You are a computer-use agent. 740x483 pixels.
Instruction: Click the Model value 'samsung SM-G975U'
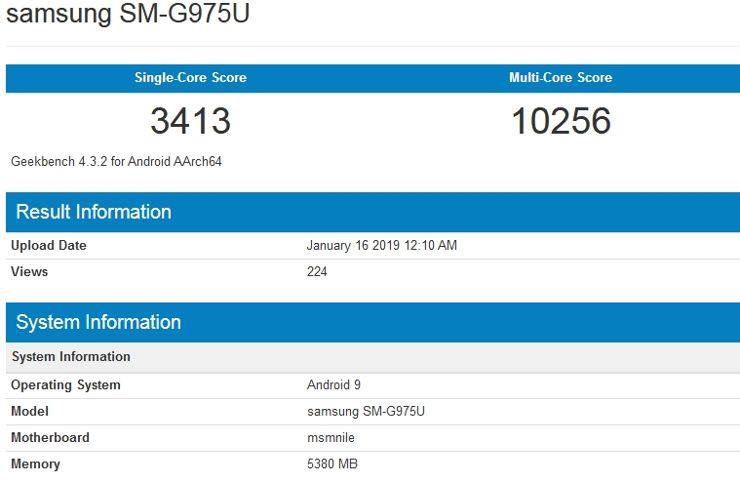(x=366, y=411)
